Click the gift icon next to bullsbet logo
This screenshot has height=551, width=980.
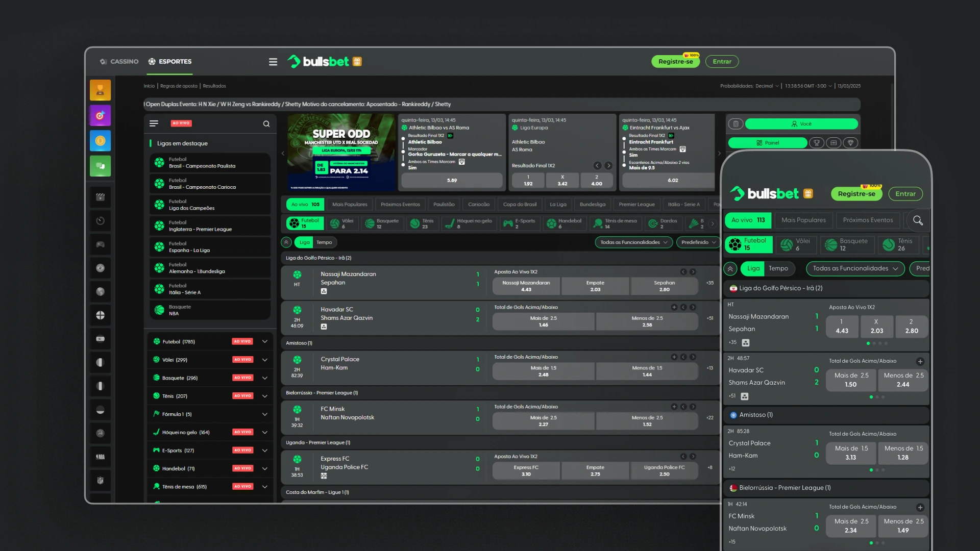point(357,62)
